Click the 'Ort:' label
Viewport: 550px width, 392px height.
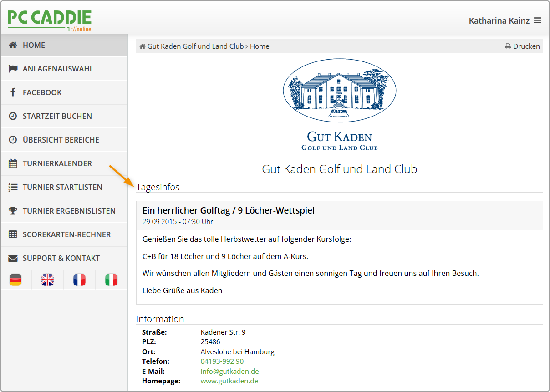click(x=149, y=352)
